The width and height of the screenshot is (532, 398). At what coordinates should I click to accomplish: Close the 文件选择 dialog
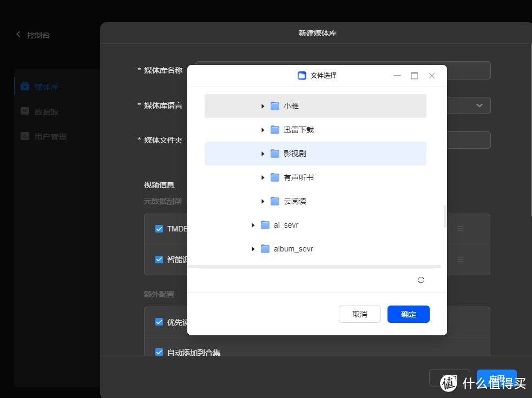[432, 76]
